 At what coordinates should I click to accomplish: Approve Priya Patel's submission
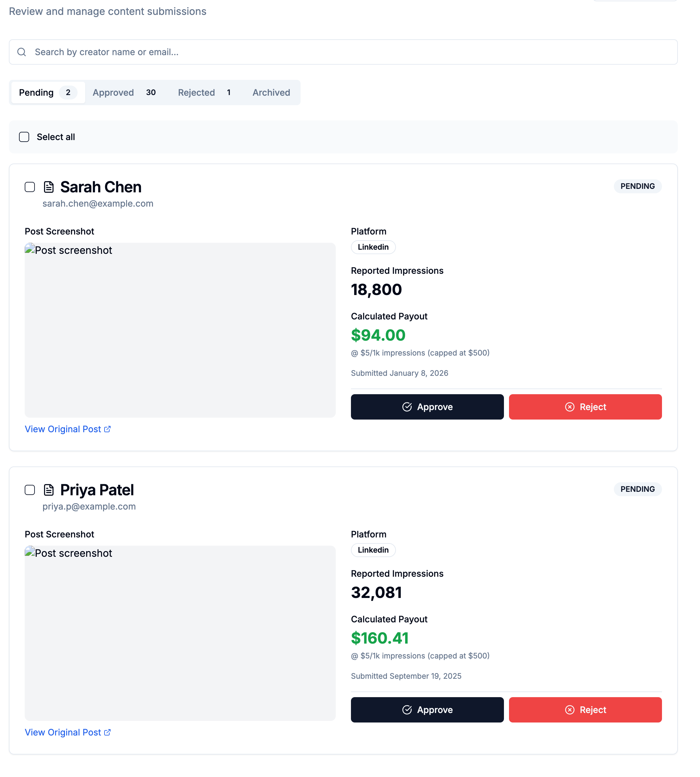point(427,710)
